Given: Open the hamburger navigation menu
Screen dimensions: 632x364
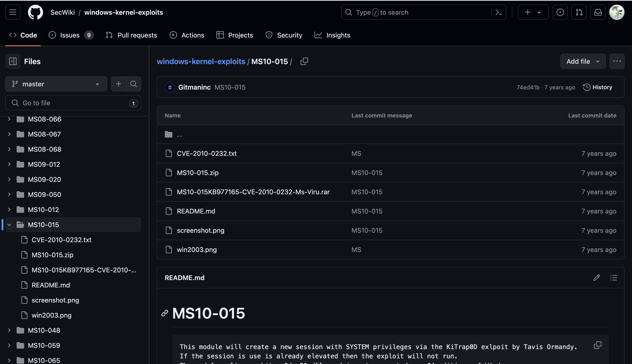Looking at the screenshot, I should (13, 12).
